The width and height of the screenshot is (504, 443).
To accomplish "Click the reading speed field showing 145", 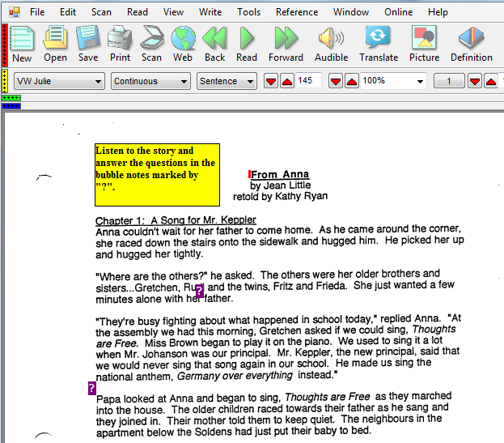I will point(308,80).
